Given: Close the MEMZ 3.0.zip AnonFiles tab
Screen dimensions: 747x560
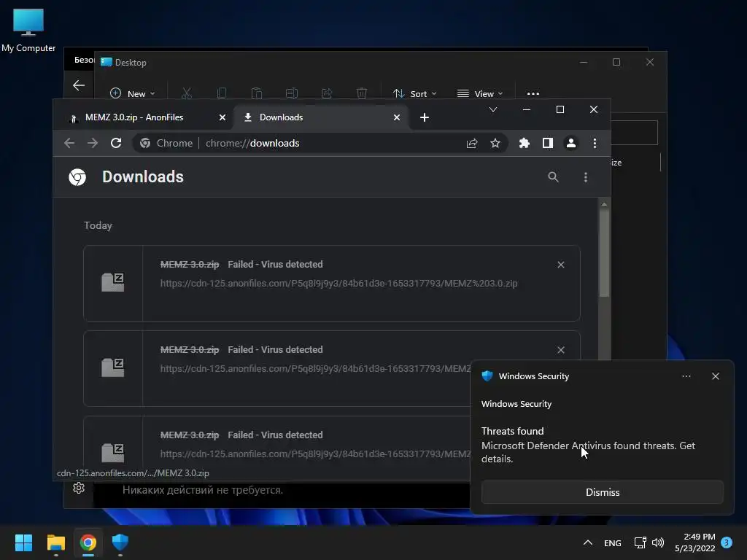Looking at the screenshot, I should pyautogui.click(x=222, y=117).
